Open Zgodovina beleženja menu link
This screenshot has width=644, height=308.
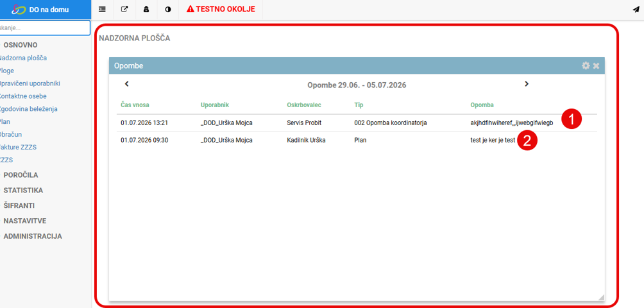(x=28, y=109)
